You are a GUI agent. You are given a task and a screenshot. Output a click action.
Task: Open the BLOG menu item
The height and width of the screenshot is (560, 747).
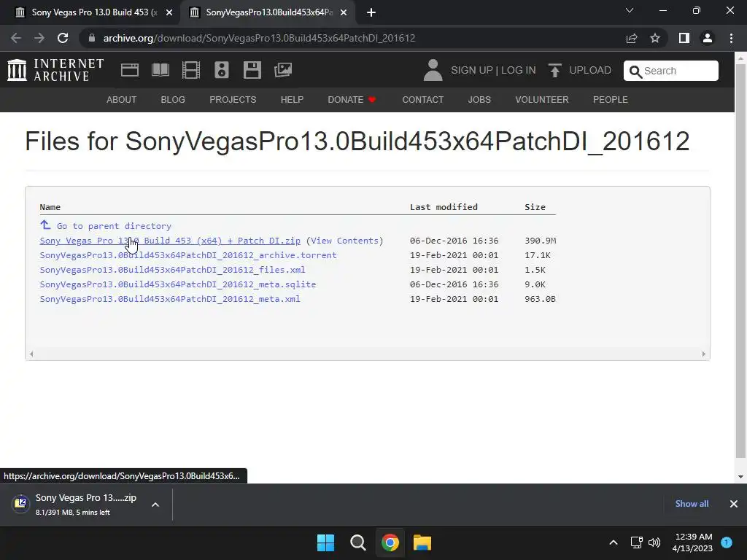173,99
